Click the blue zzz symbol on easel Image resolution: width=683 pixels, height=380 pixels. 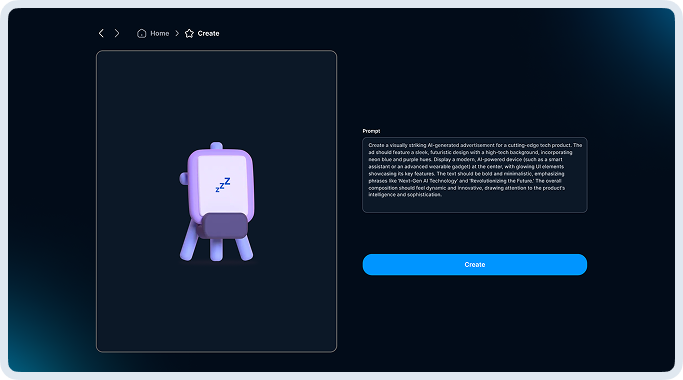point(223,185)
